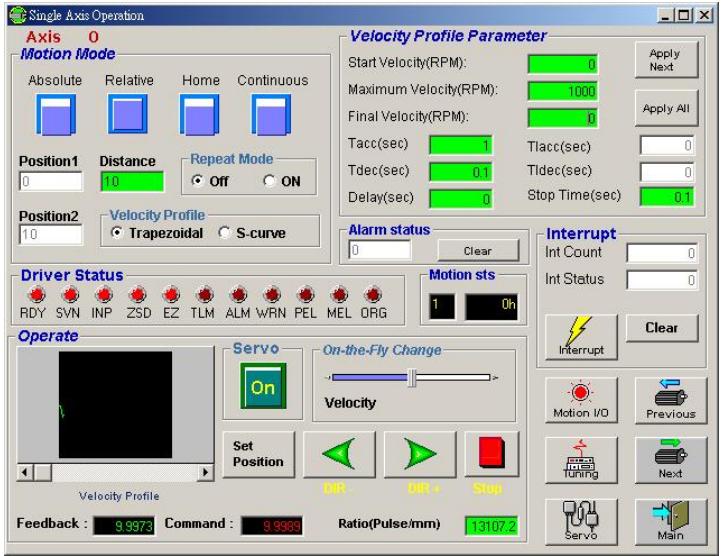This screenshot has width=721, height=556.
Task: Click the lightning bolt Interrupt icon button
Action: pos(581,337)
